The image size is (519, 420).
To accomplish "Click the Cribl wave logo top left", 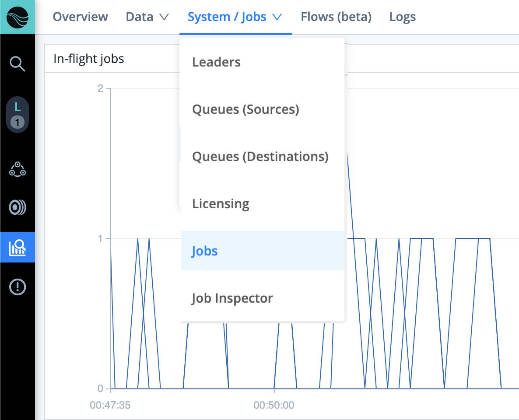I will [x=18, y=18].
